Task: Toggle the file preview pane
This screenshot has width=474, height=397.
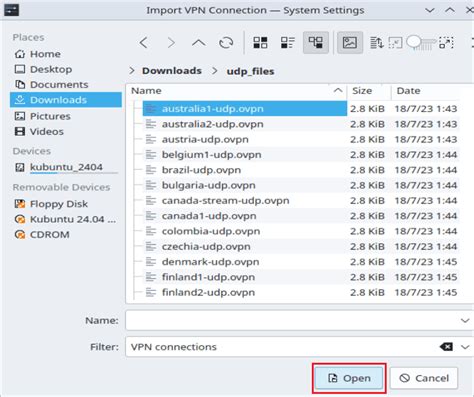Action: (350, 43)
